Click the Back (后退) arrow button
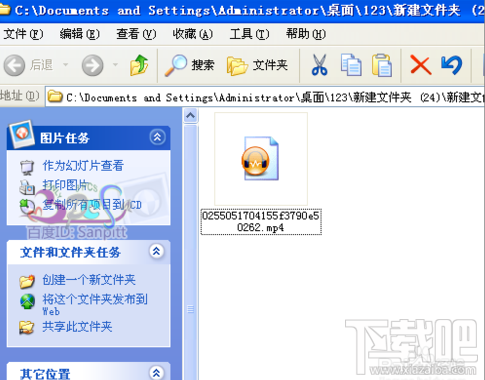485x380 pixels. pyautogui.click(x=14, y=65)
